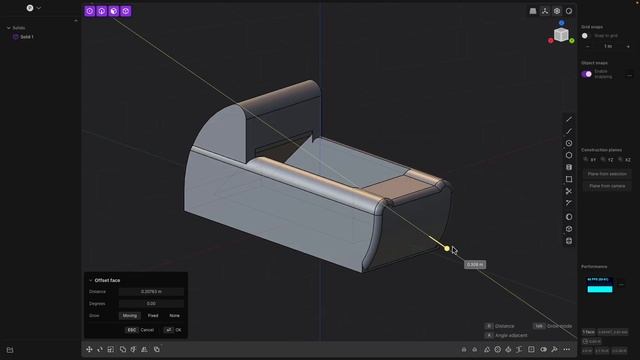Click the Performance FPS graph

tap(600, 285)
